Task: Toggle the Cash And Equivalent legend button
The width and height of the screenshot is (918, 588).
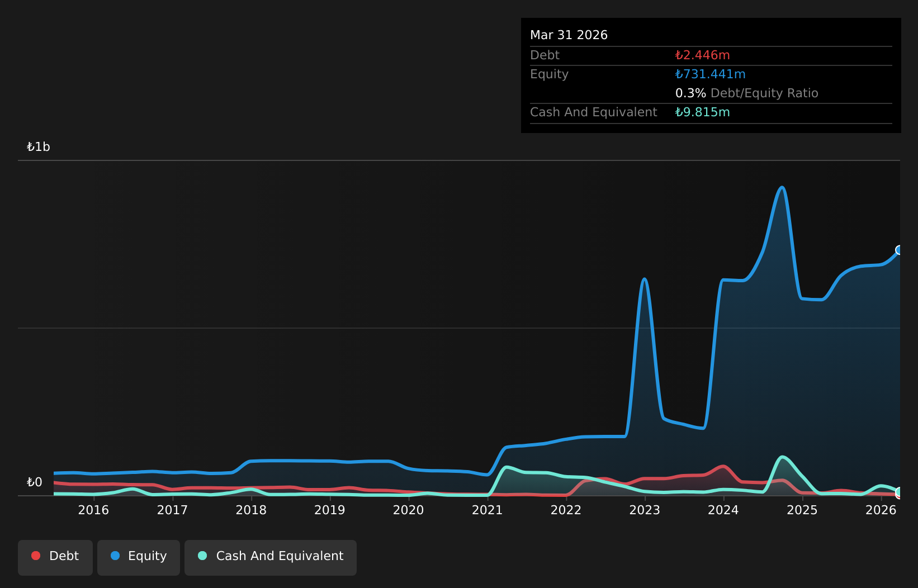Action: click(271, 557)
